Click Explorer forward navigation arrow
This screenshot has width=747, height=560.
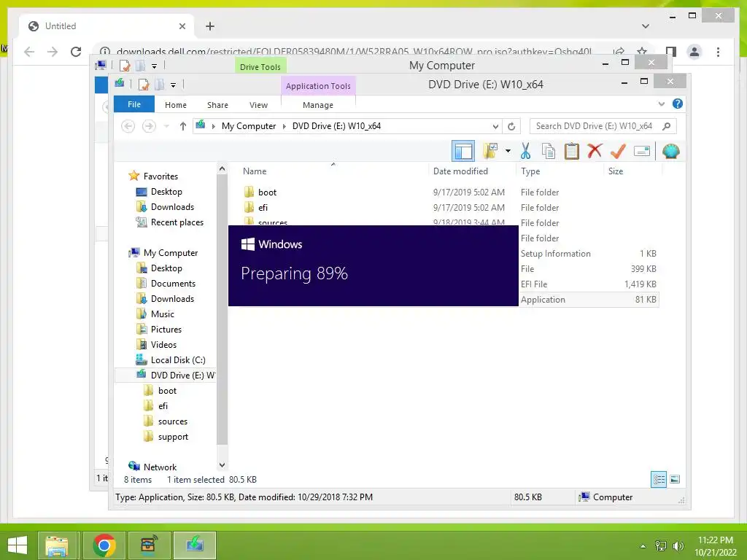(149, 126)
